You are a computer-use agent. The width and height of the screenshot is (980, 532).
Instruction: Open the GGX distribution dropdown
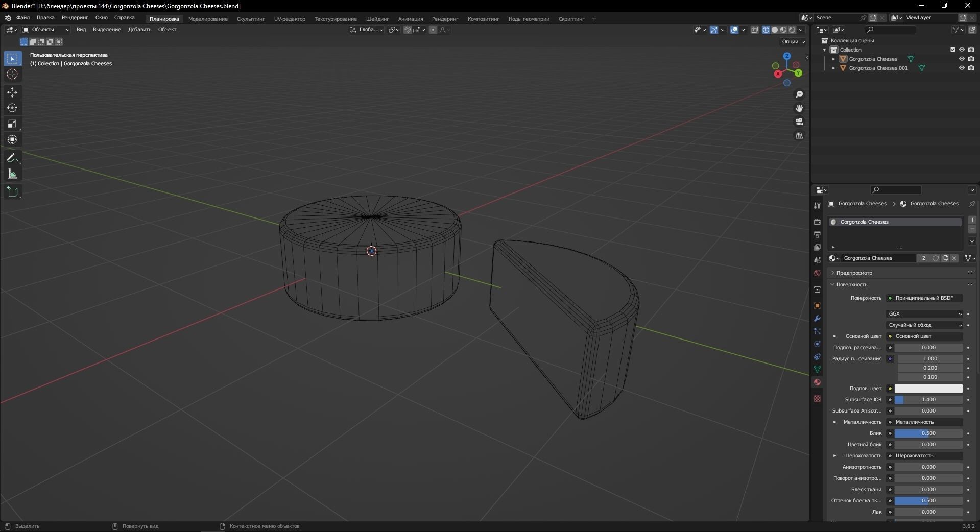click(x=925, y=314)
